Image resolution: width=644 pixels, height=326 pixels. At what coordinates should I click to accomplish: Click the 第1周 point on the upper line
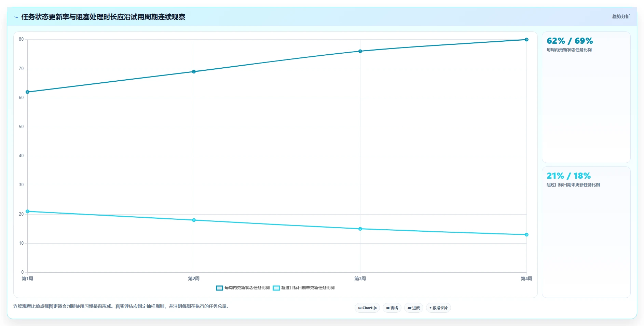point(28,92)
